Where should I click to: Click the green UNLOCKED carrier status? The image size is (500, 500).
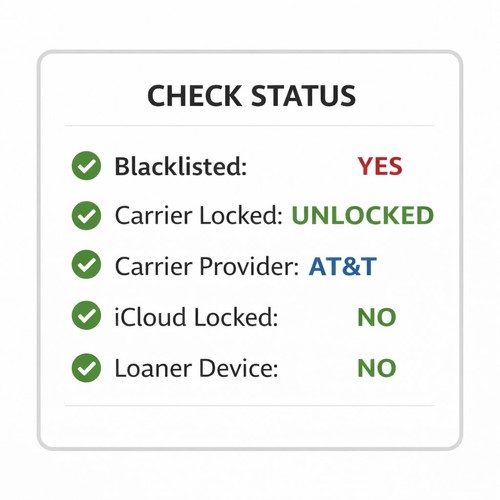(x=363, y=215)
